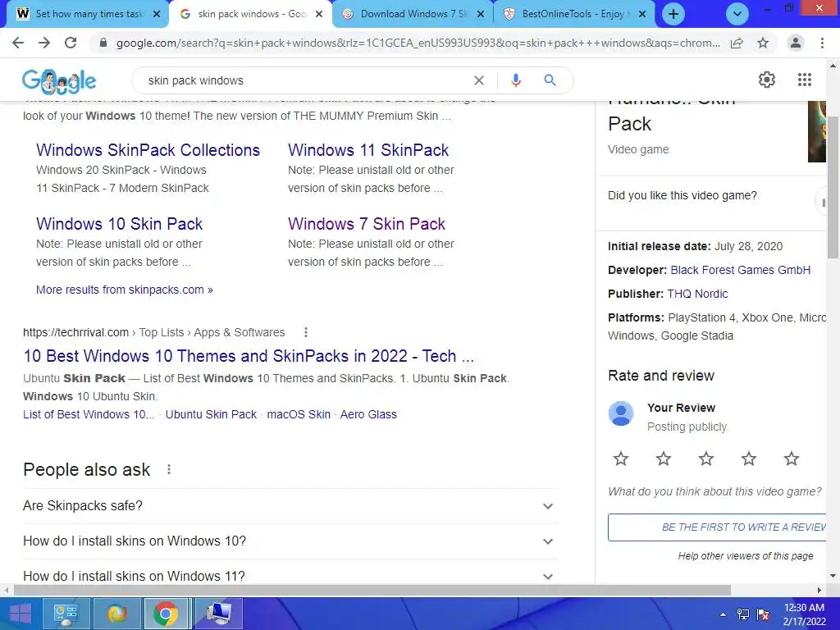The width and height of the screenshot is (840, 630).
Task: Rate the game three stars
Action: pyautogui.click(x=706, y=459)
